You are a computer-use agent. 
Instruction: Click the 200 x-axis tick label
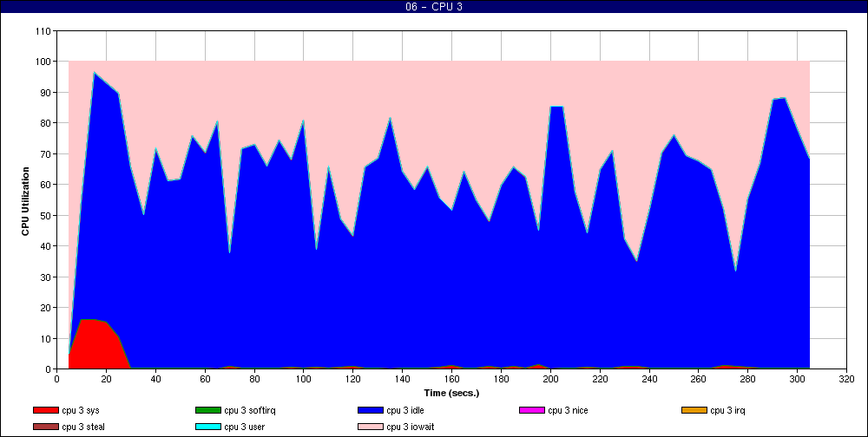(x=550, y=380)
